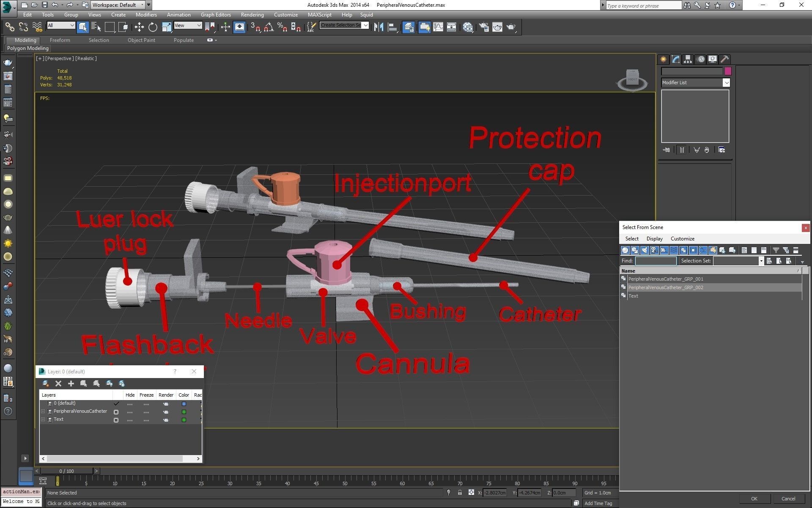Set PeripheralVenousCatheter layer as current layer
The image size is (812, 508).
coord(116,412)
